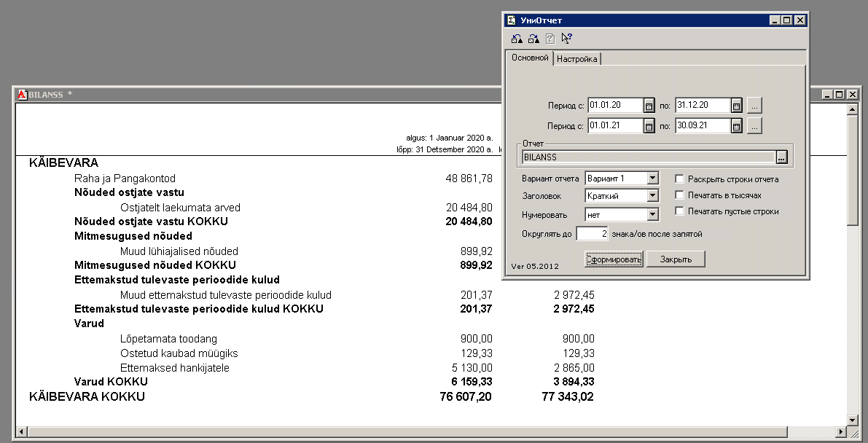Open the Нумеровать dropdown showing нет
This screenshot has width=868, height=443.
point(653,214)
